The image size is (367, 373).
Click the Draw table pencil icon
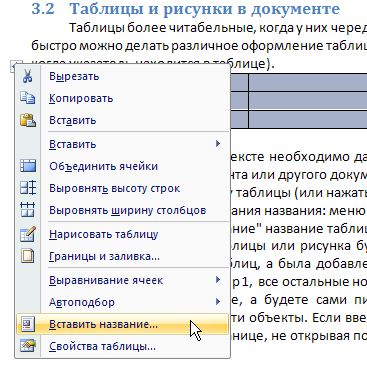click(28, 234)
